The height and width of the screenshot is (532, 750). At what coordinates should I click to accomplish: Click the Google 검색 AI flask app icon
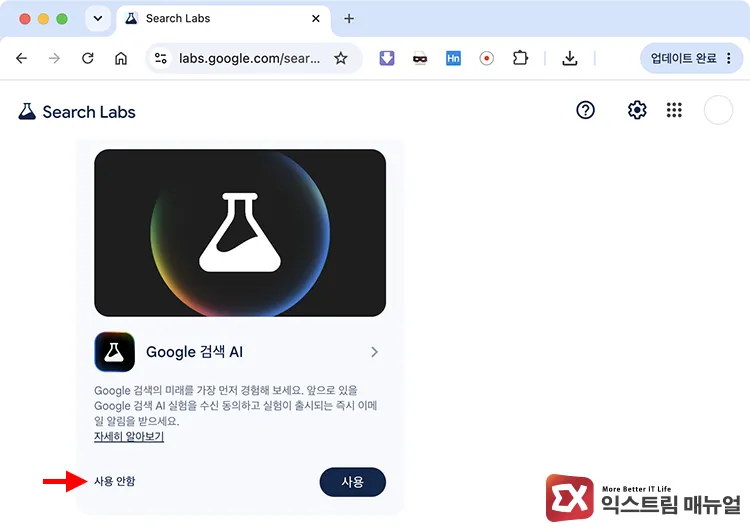[114, 352]
